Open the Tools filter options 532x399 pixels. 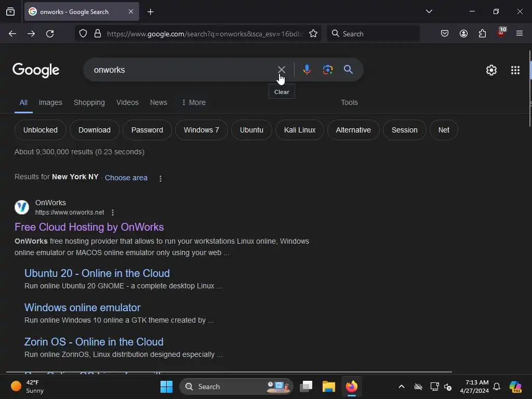pyautogui.click(x=349, y=102)
